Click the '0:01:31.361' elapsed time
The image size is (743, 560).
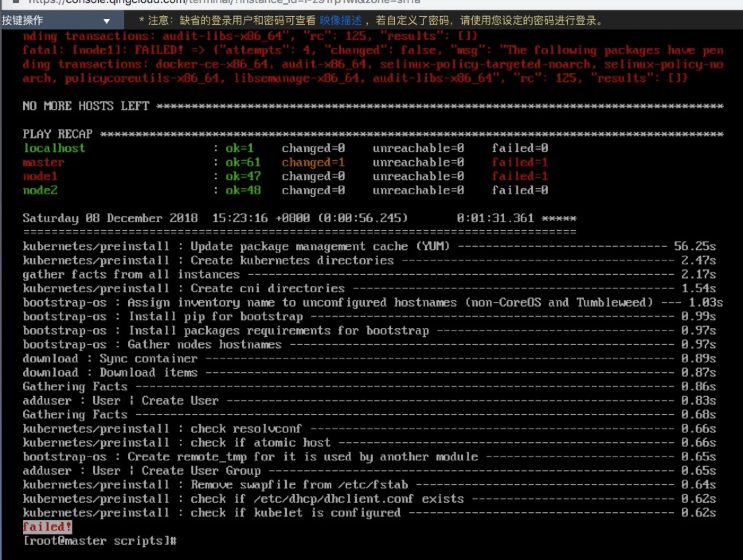pos(495,218)
